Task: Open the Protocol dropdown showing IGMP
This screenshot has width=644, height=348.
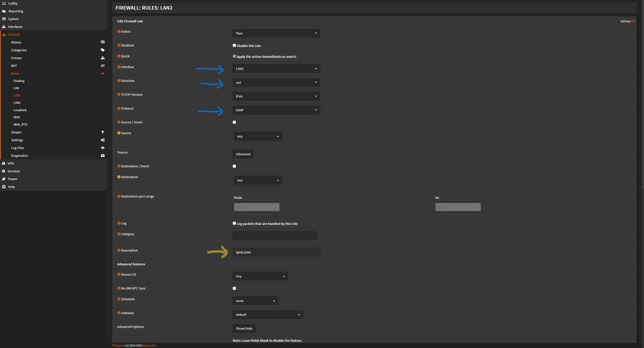Action: [x=276, y=110]
